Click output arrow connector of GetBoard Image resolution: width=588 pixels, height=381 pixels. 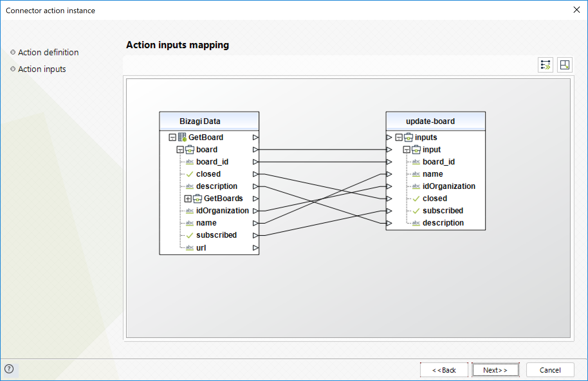pos(255,137)
